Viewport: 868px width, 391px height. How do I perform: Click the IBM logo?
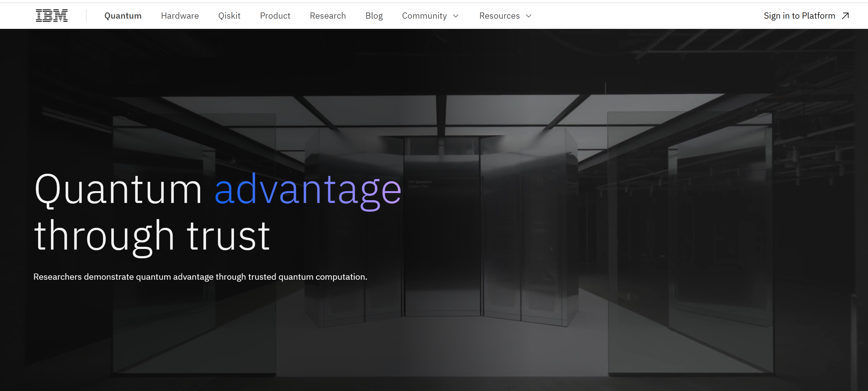tap(52, 16)
